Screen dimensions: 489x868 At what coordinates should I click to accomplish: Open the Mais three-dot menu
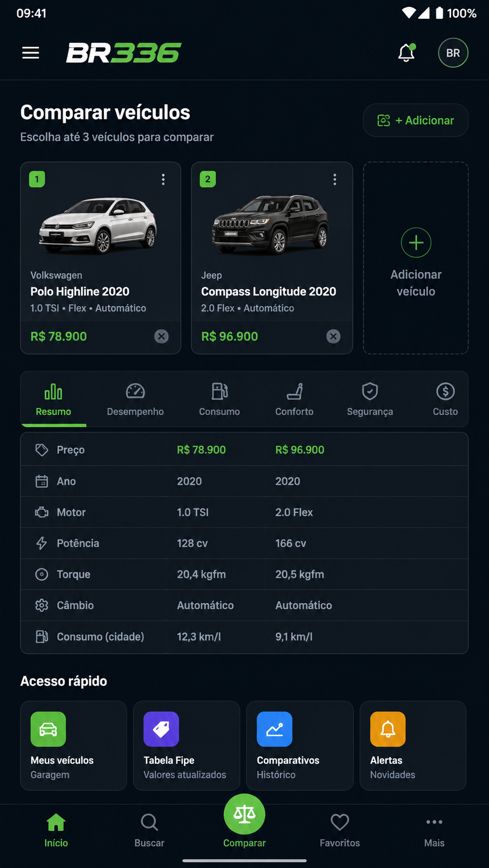434,831
